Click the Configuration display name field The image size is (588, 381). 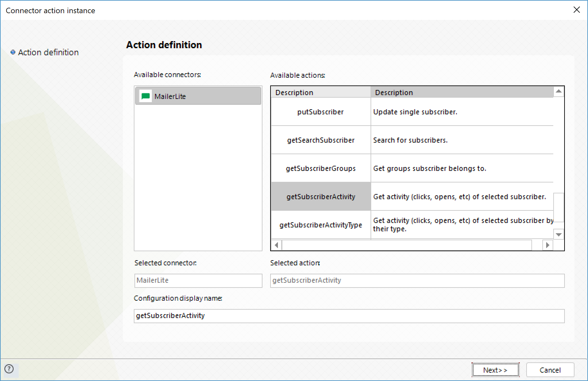click(349, 316)
